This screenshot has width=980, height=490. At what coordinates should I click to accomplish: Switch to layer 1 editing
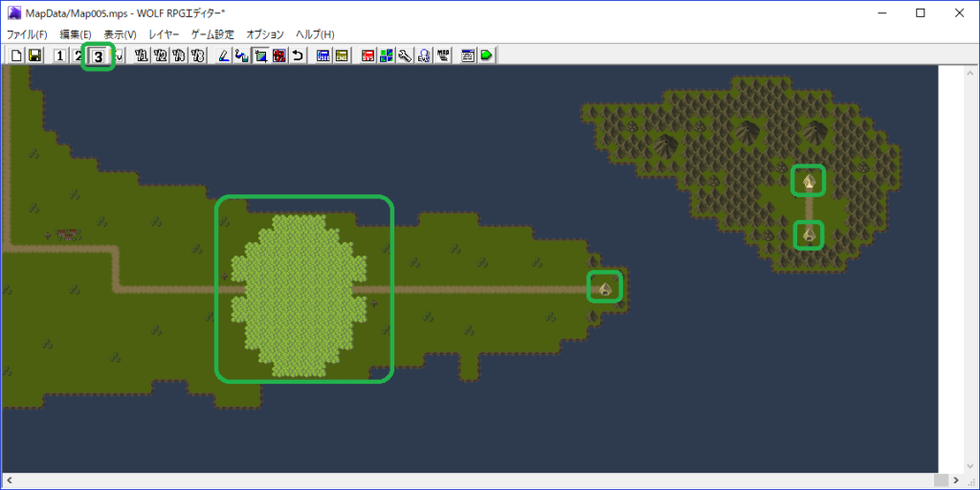[x=59, y=56]
